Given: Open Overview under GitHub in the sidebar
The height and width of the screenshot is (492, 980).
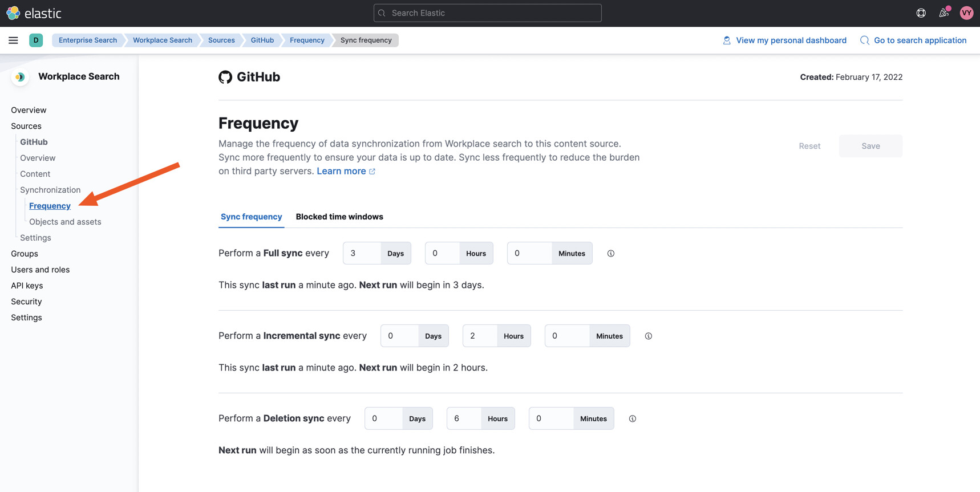Looking at the screenshot, I should [x=38, y=158].
